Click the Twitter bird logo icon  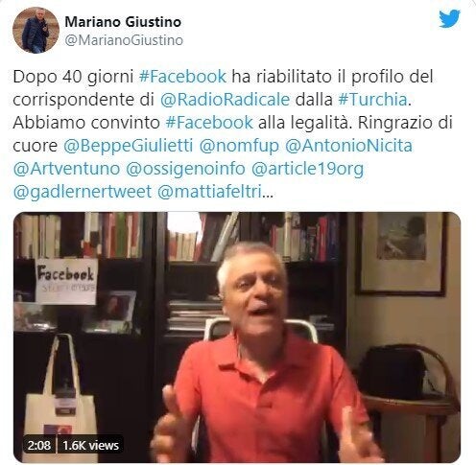point(449,19)
